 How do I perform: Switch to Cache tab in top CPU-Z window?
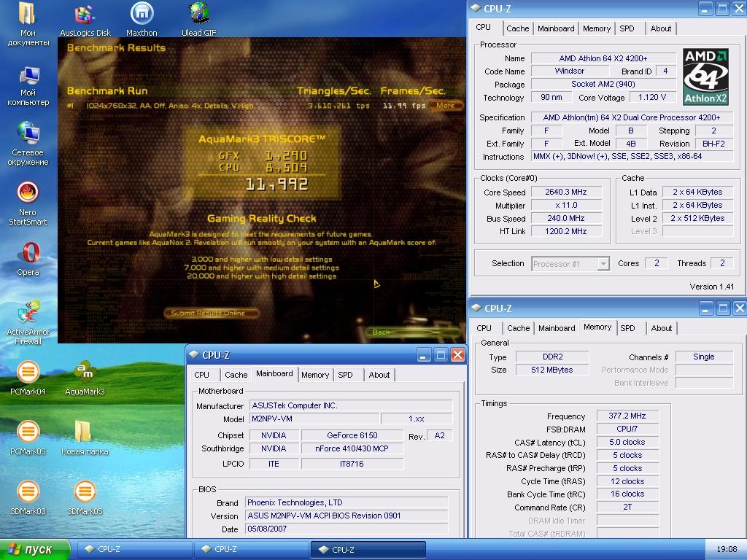517,28
